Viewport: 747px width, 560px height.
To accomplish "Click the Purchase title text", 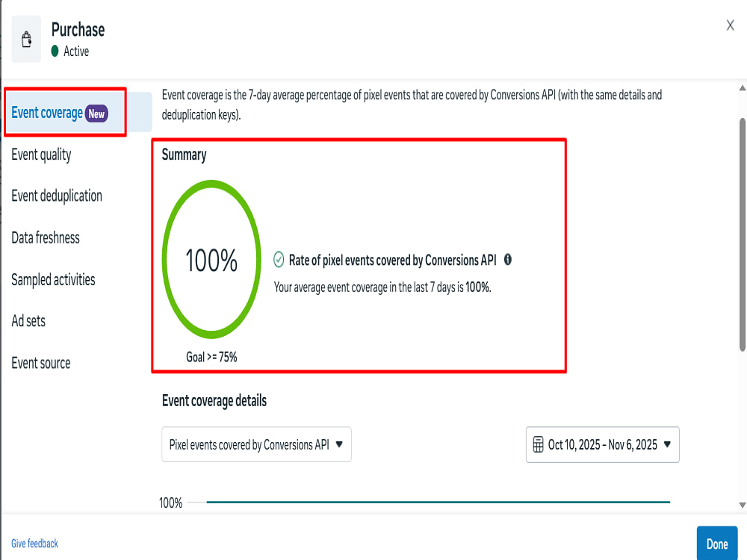I will coord(78,30).
